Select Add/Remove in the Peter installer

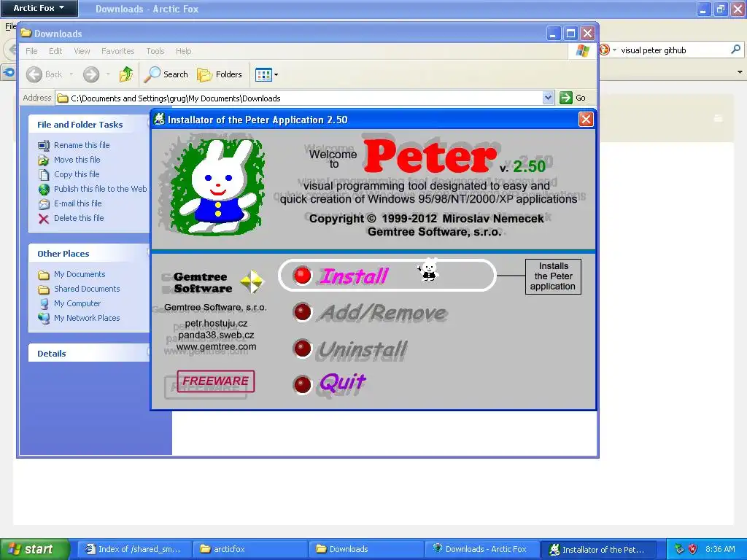(384, 313)
